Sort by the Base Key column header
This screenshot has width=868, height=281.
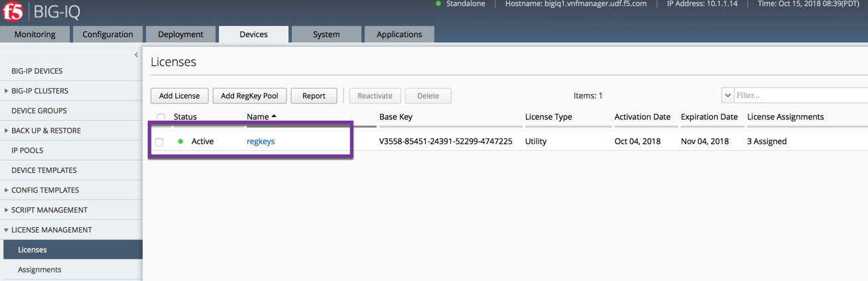[x=396, y=117]
